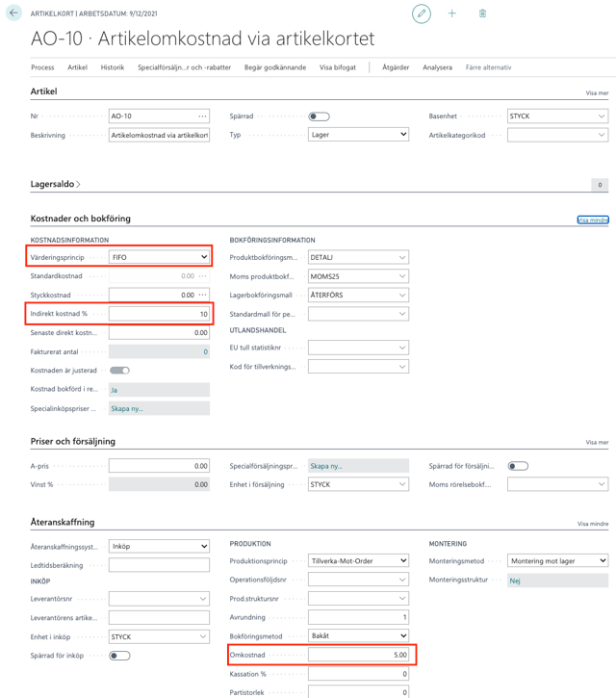The width and height of the screenshot is (616, 698).
Task: Click the ellipsis next to Styckkostnad field
Action: pyautogui.click(x=202, y=295)
